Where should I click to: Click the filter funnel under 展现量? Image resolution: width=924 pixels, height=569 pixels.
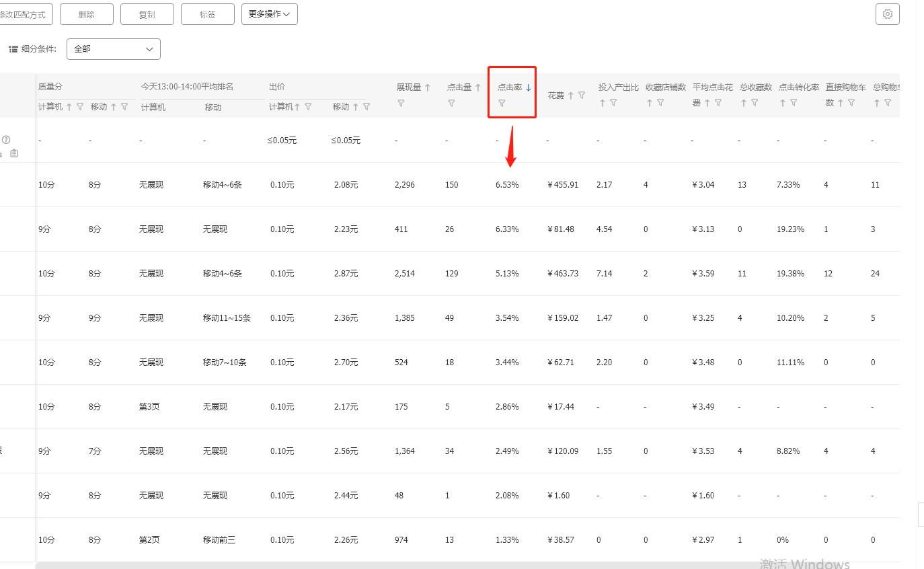(401, 102)
